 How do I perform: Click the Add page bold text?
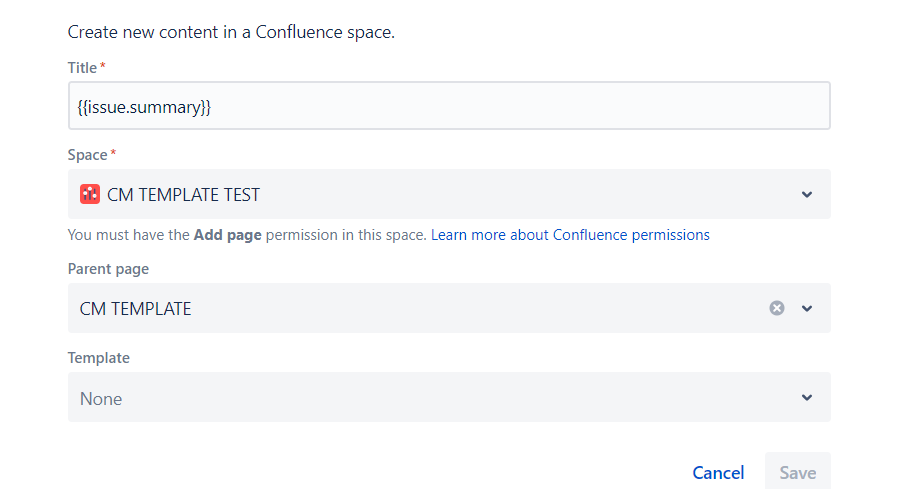coord(228,235)
